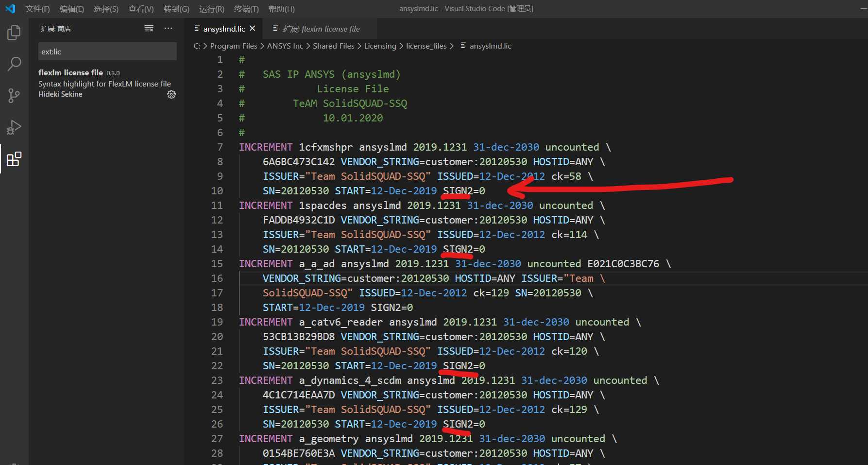
Task: Click '6A6BC473C142' on line 8
Action: pos(299,162)
